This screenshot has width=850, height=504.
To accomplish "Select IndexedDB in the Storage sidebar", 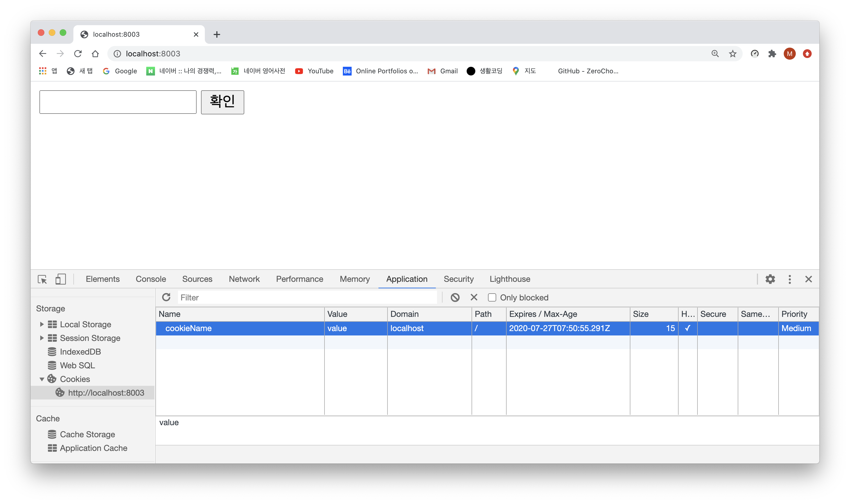I will click(x=80, y=352).
